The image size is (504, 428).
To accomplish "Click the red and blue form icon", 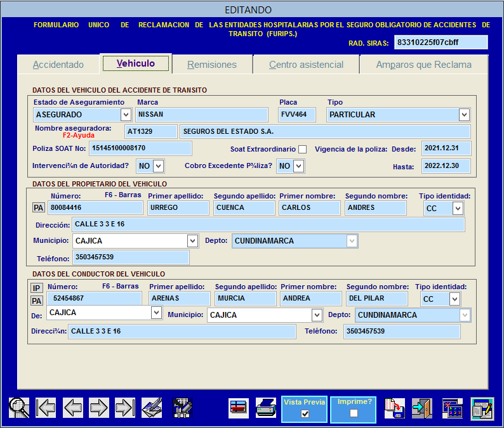I will point(239,408).
